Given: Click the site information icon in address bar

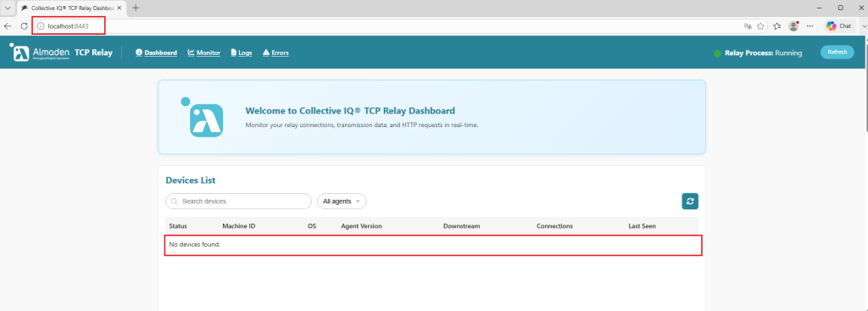Looking at the screenshot, I should click(x=41, y=26).
